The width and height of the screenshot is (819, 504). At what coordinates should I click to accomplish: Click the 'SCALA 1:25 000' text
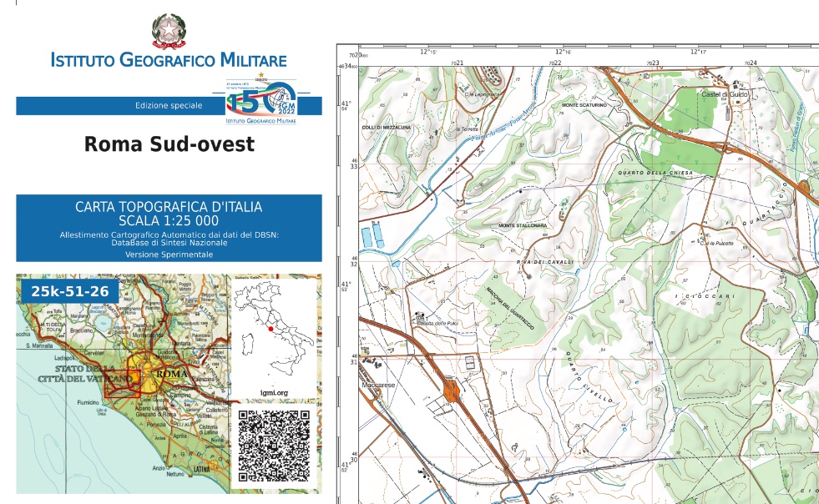click(169, 220)
